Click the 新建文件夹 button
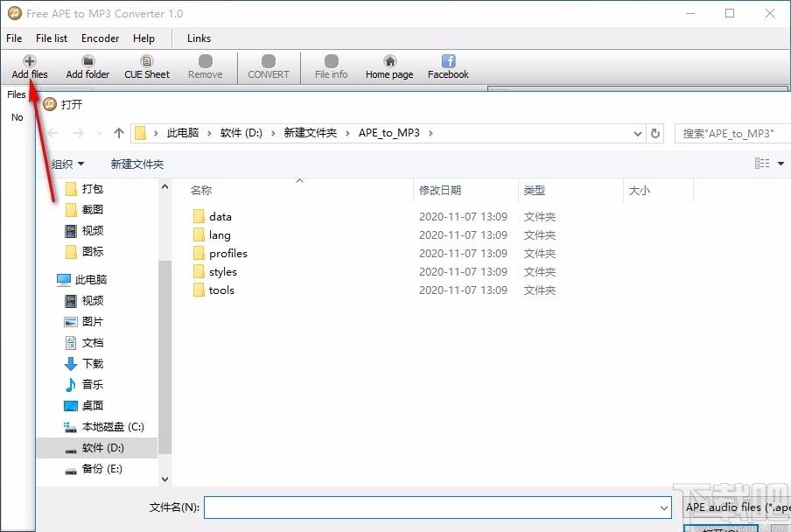The image size is (791, 532). (137, 164)
